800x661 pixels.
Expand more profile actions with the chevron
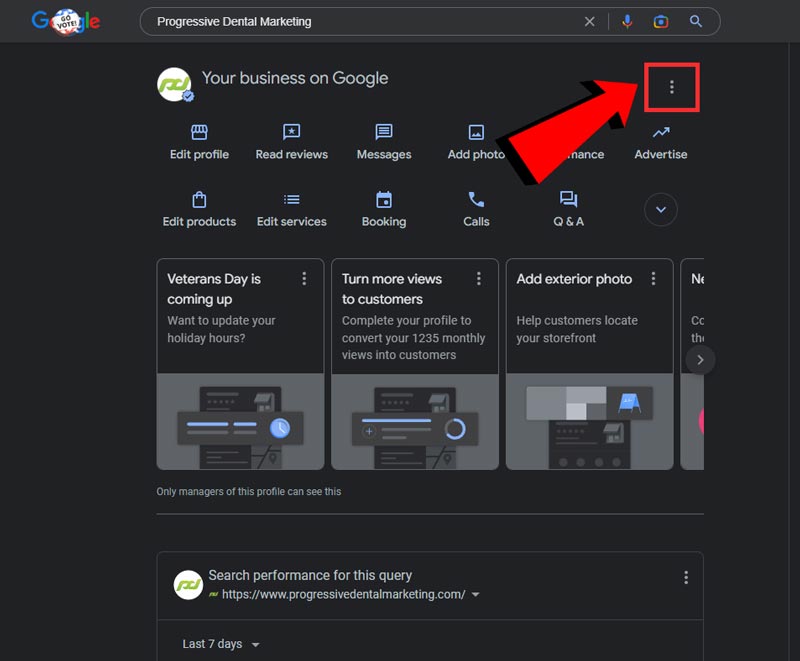(661, 209)
